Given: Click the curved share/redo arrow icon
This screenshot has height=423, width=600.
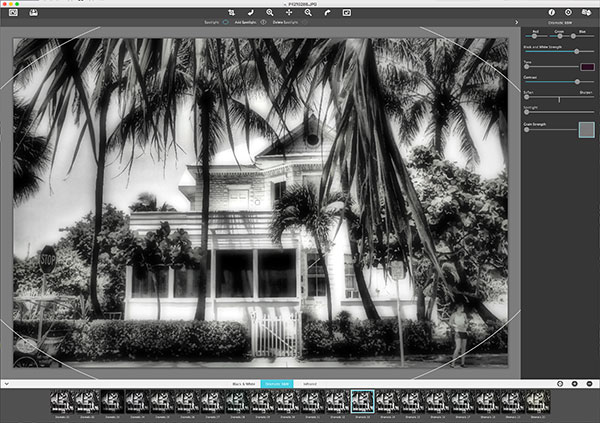Looking at the screenshot, I should (327, 13).
